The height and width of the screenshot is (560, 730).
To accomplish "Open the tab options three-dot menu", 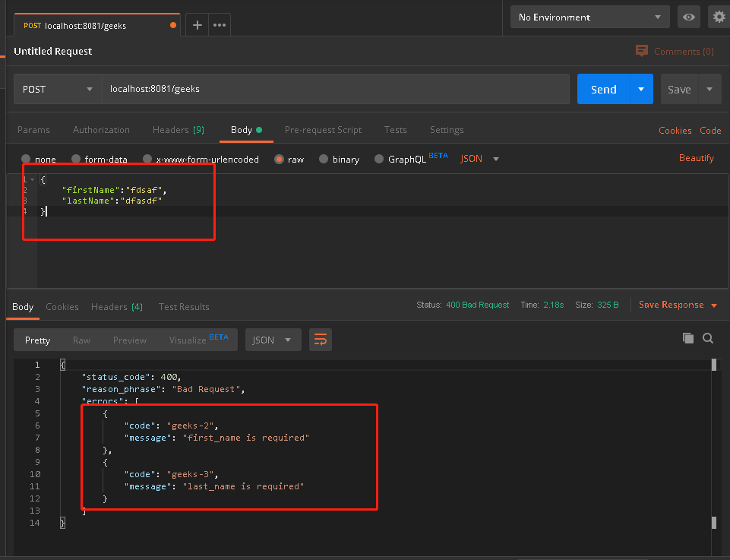I will [x=220, y=25].
